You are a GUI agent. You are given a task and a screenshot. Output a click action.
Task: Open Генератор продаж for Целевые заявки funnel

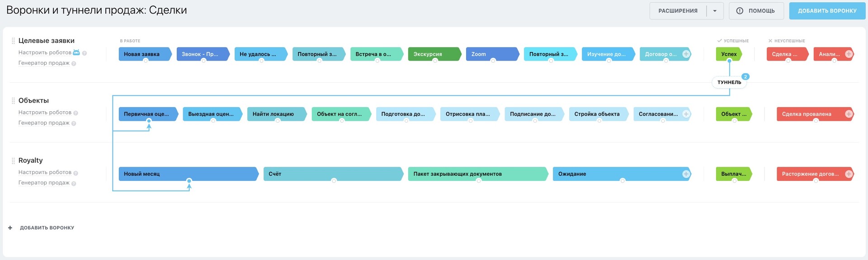[44, 63]
